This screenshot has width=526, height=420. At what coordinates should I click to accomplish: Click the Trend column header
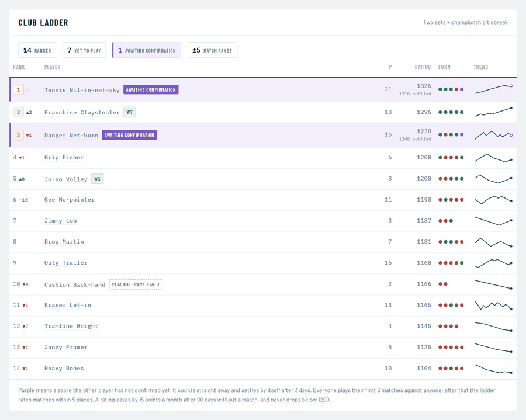(481, 67)
